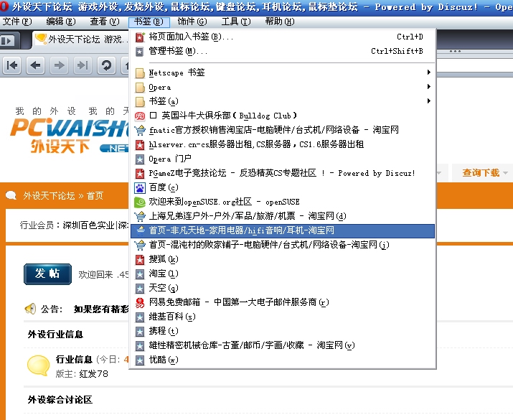The width and height of the screenshot is (513, 420).
Task: Open highlighted 首页-非凡天地-家用电器 bookmark
Action: (283, 230)
